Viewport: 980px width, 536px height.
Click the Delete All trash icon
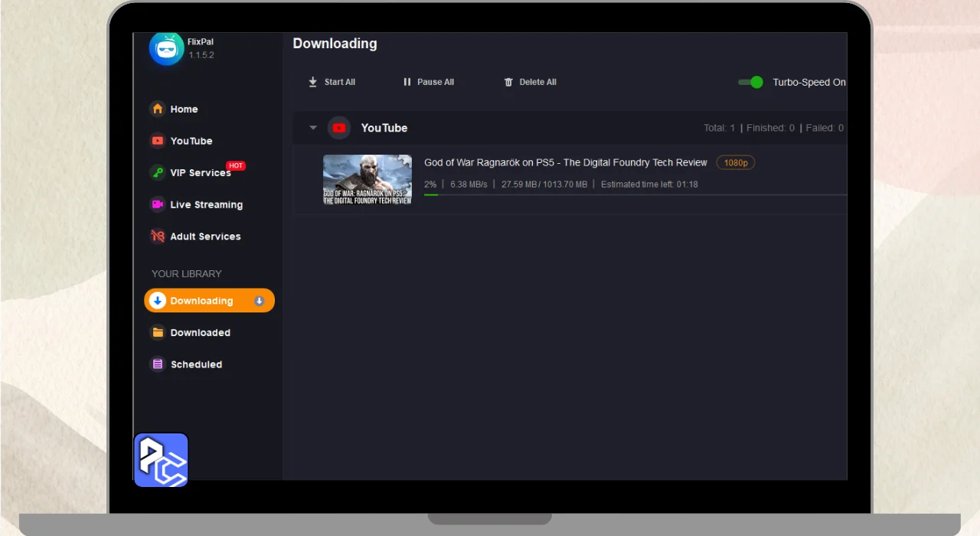pos(508,82)
